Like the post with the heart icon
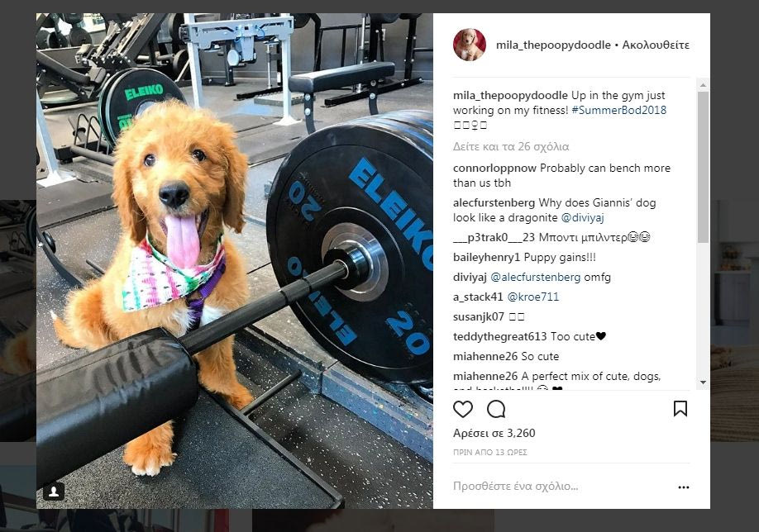 463,409
